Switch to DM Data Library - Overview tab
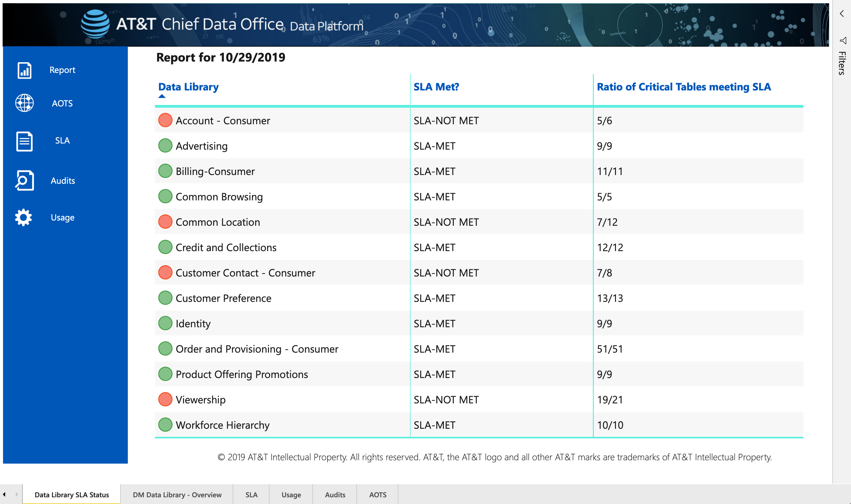 pos(177,494)
